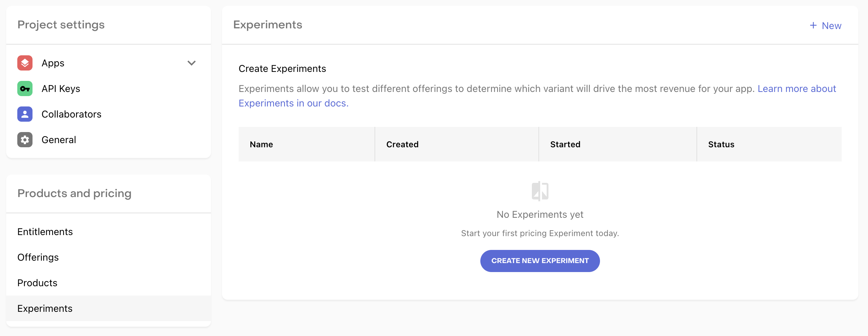Viewport: 868px width, 336px height.
Task: Click the empty-state experiments split icon
Action: coord(540,191)
